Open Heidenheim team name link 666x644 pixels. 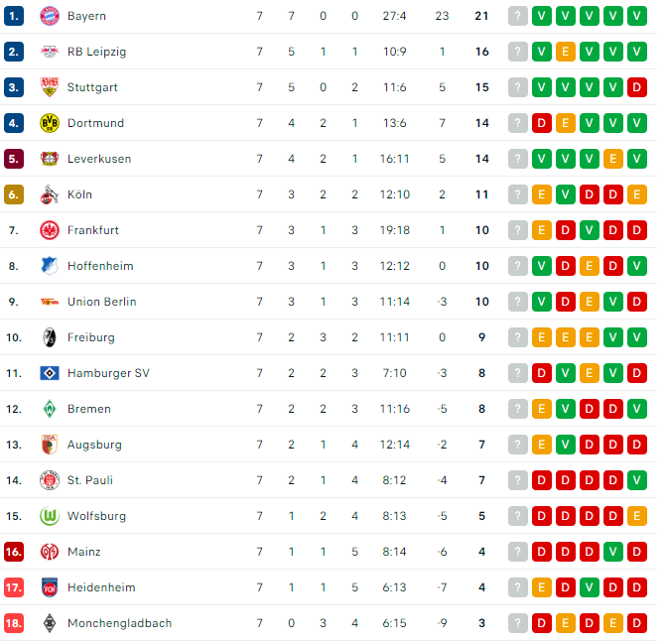(101, 587)
